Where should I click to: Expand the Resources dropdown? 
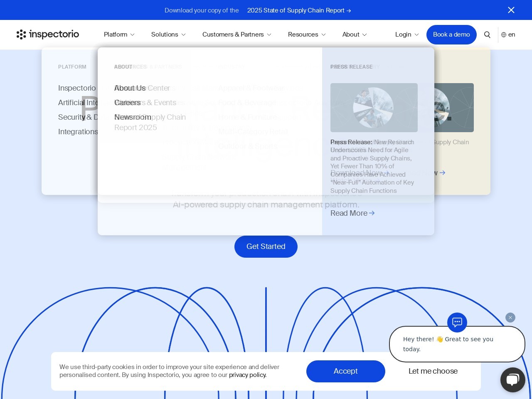[x=307, y=34]
